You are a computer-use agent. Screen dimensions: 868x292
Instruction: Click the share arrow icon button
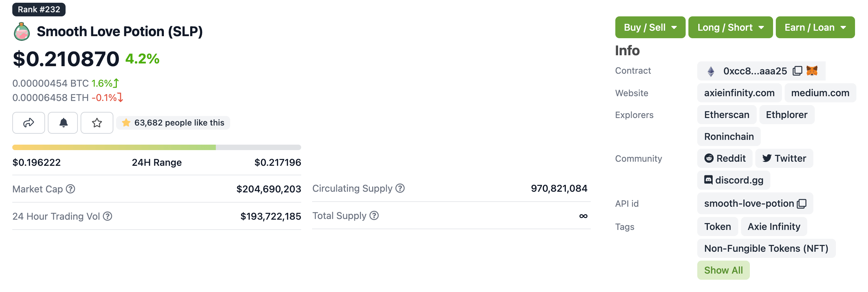29,123
